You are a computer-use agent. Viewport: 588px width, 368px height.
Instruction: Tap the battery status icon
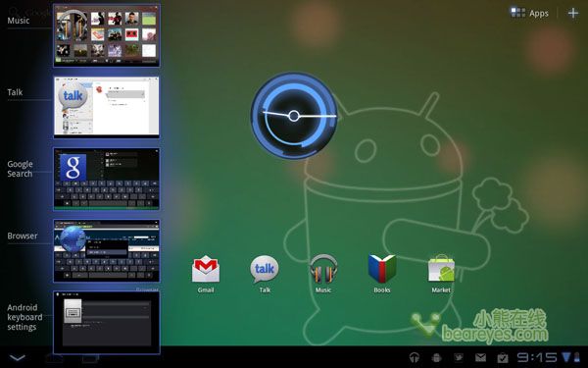[x=577, y=357]
